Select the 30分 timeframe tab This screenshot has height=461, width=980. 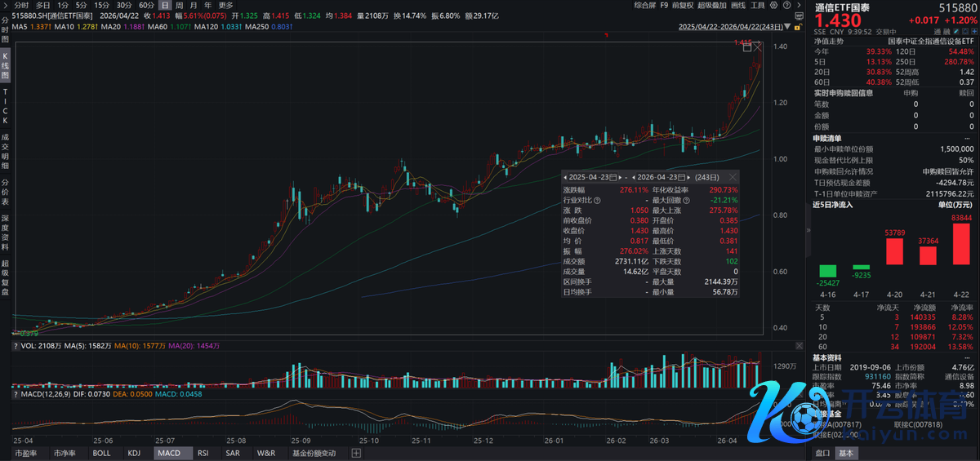(x=123, y=5)
